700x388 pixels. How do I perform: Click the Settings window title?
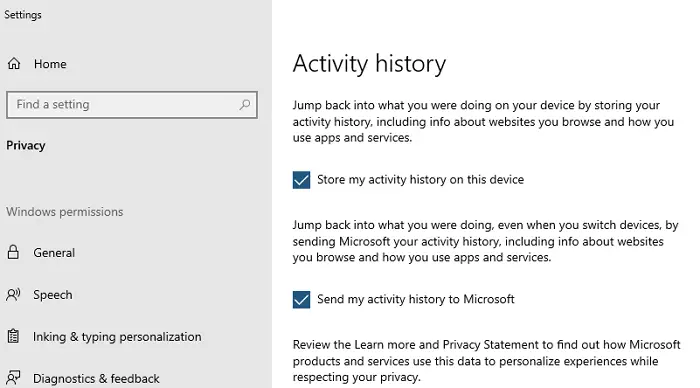point(23,15)
